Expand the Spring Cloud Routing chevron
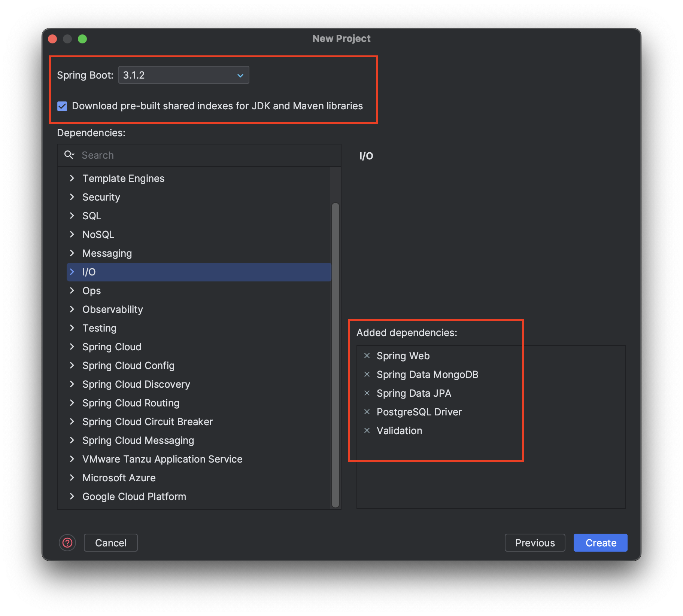This screenshot has width=683, height=616. [72, 403]
